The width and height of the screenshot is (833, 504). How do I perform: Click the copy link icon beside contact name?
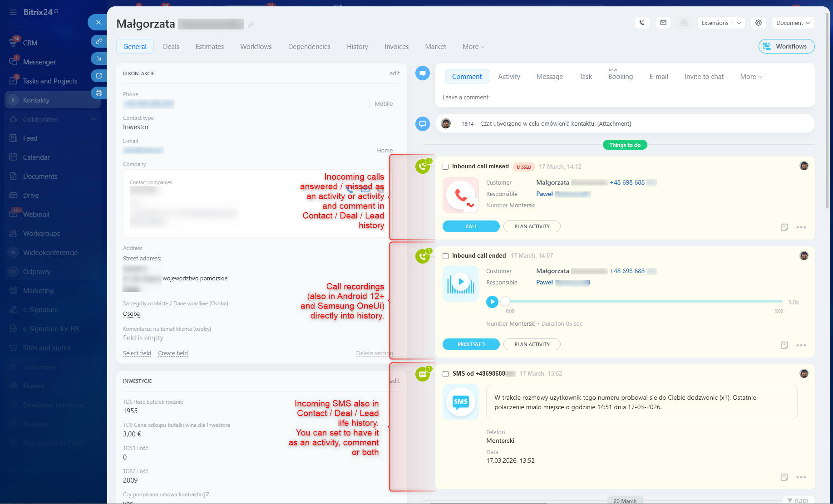tap(251, 25)
